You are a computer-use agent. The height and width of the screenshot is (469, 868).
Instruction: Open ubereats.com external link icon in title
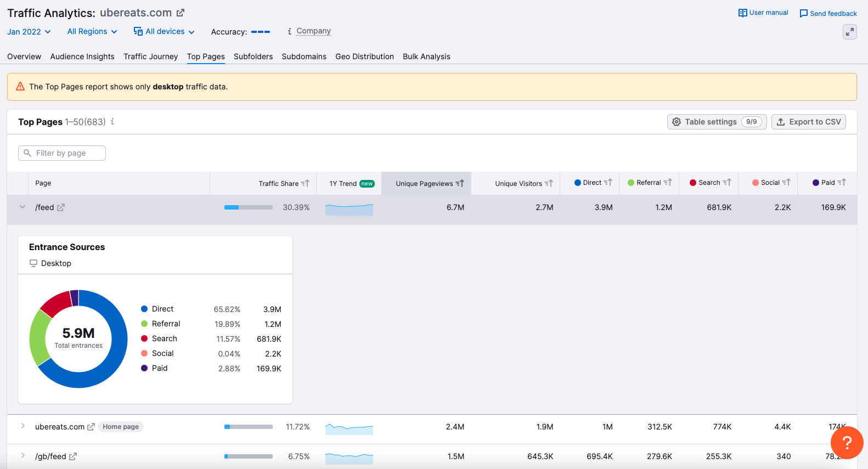181,13
